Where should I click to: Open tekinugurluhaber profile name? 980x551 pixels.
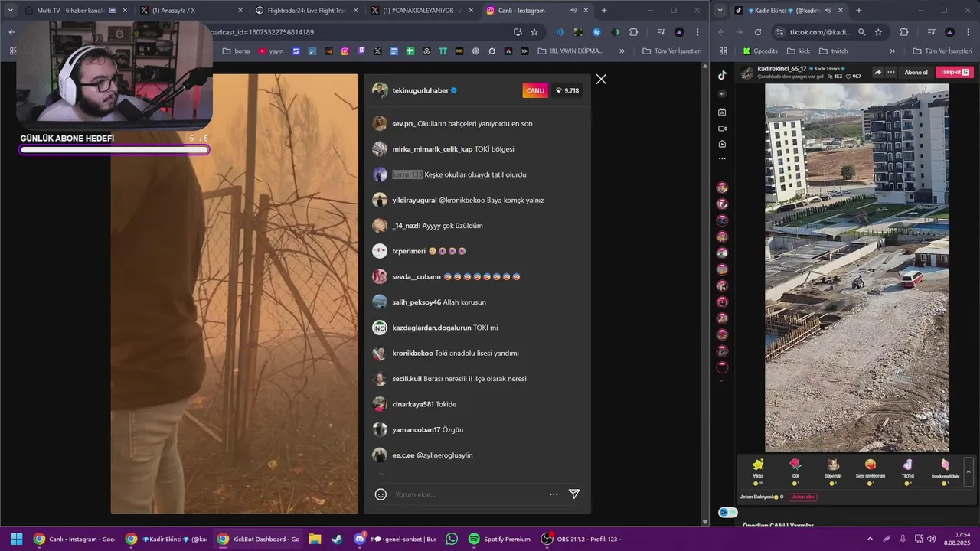pyautogui.click(x=420, y=90)
